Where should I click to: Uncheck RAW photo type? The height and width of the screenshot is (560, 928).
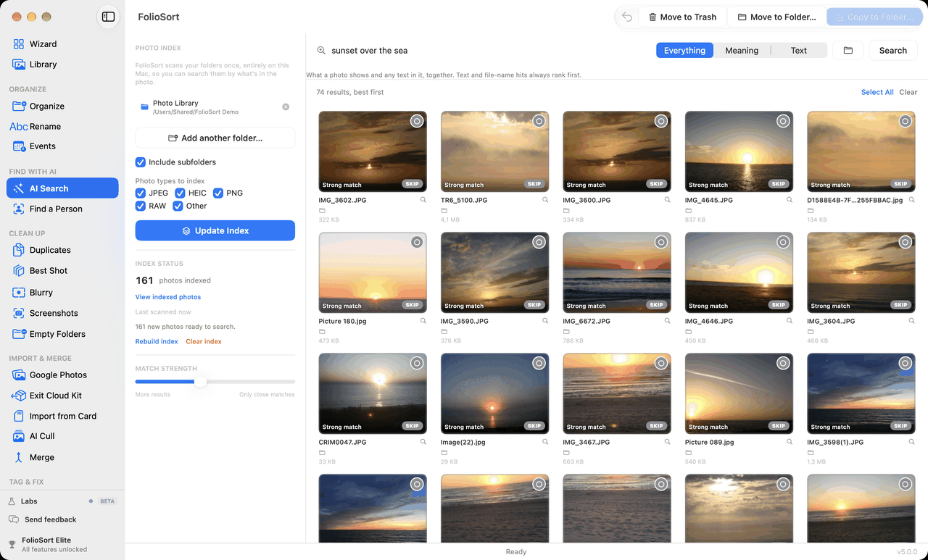141,206
